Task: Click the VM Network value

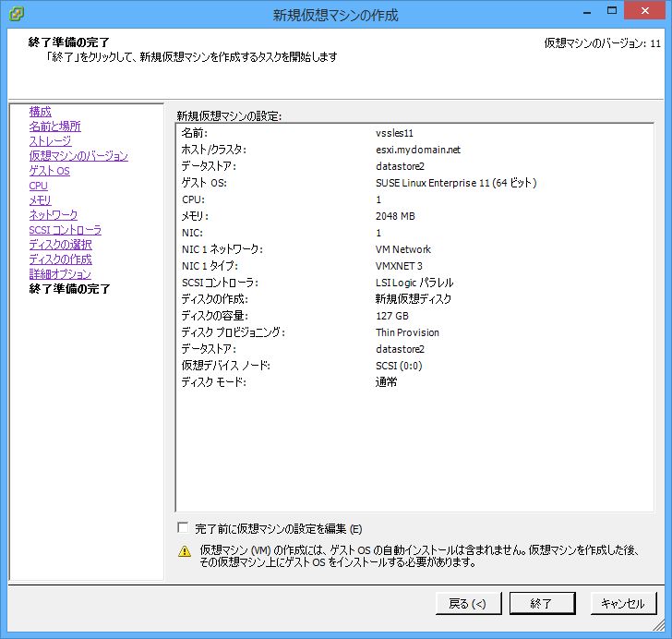Action: [402, 249]
